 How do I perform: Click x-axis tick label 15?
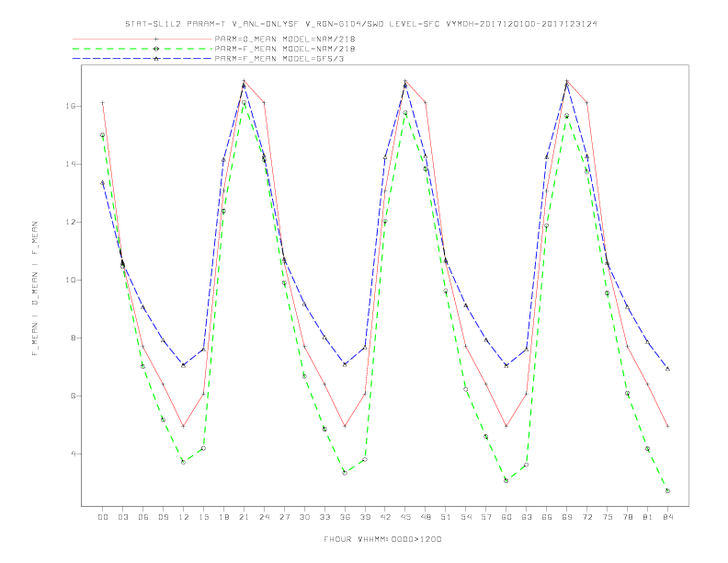point(203,517)
